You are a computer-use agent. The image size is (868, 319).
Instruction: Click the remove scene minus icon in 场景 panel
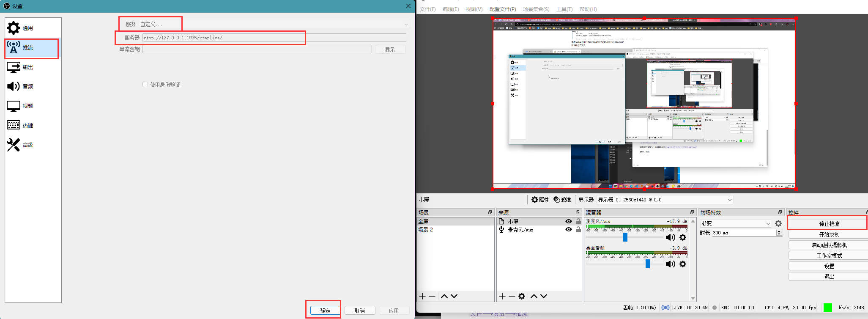[x=432, y=296]
